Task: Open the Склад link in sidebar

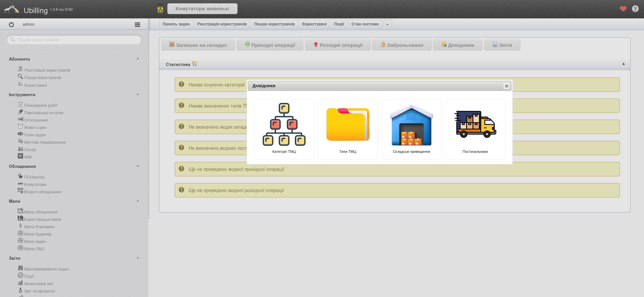Action: pos(30,150)
